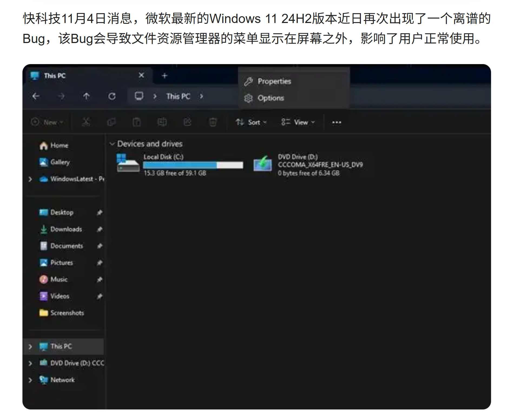Click the DVD Drive label CCCOMA_X64FRE_EN-US_DV9
The image size is (517, 420).
320,165
